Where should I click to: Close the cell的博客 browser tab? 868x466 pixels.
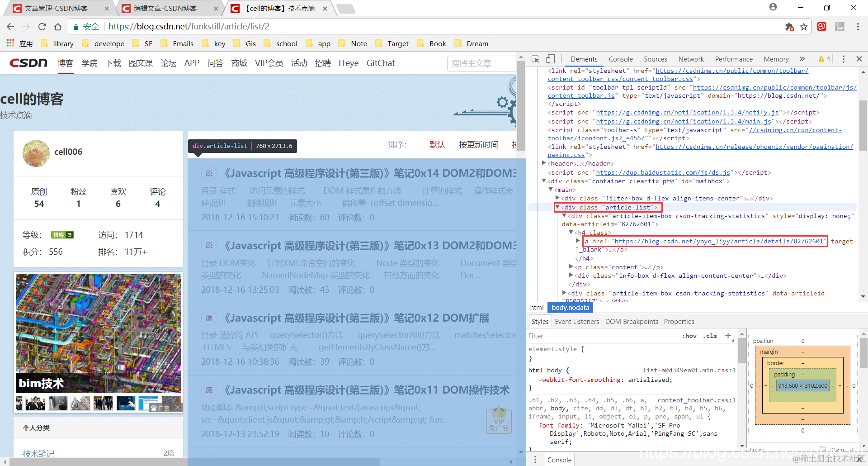(x=325, y=9)
